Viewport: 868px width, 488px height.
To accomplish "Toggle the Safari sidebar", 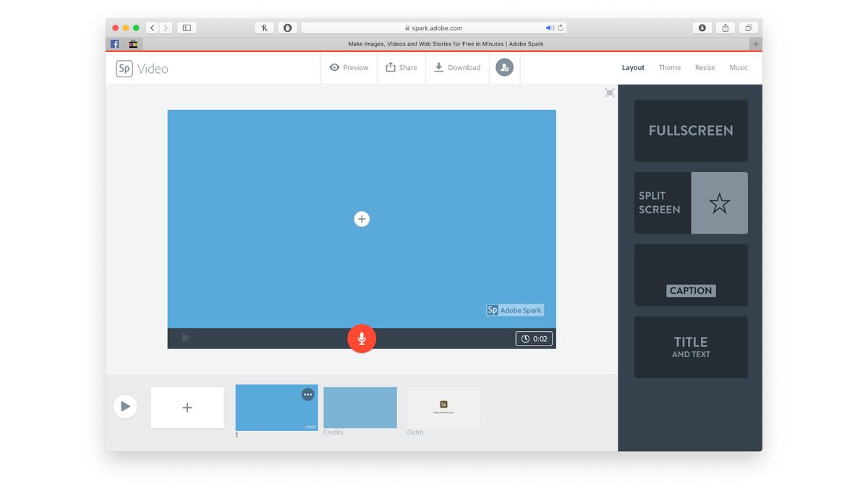I will 187,28.
